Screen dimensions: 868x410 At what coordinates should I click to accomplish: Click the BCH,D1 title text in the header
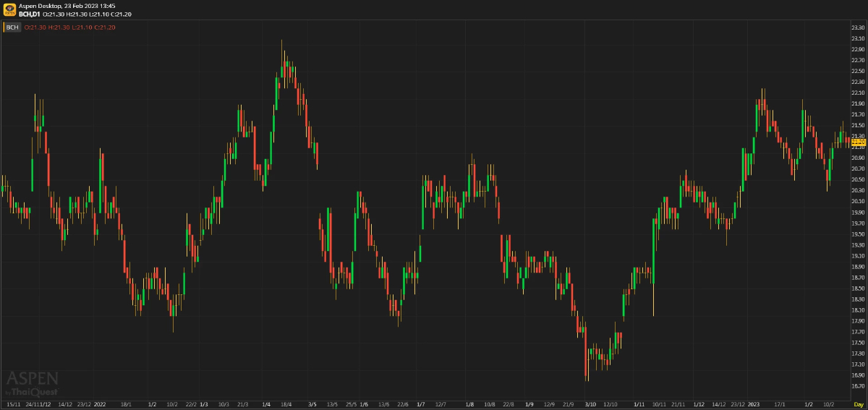[x=29, y=13]
